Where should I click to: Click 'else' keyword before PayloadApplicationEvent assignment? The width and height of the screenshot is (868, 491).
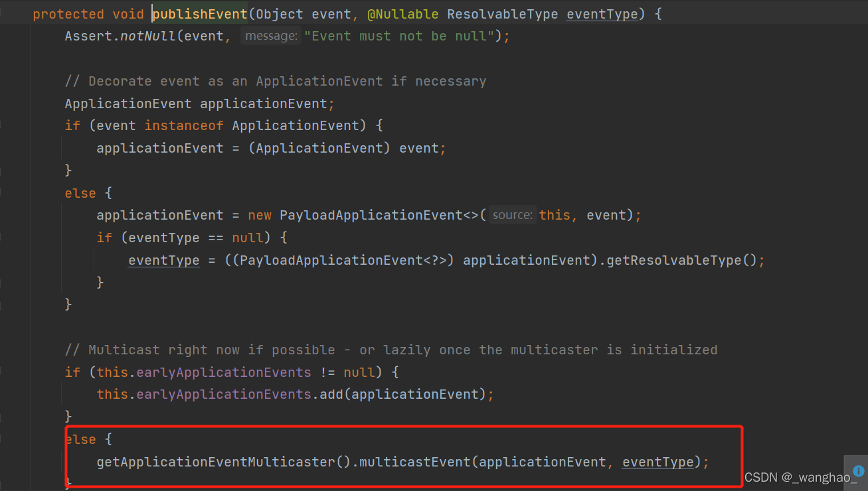pyautogui.click(x=80, y=193)
